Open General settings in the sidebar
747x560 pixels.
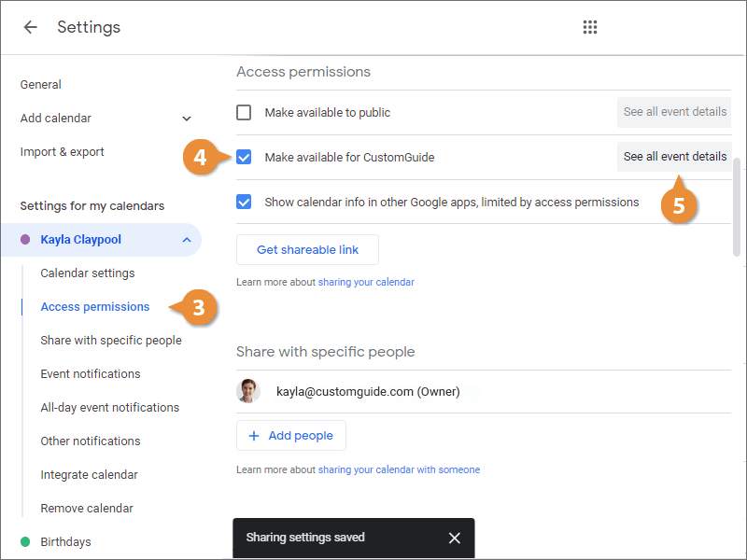click(41, 85)
